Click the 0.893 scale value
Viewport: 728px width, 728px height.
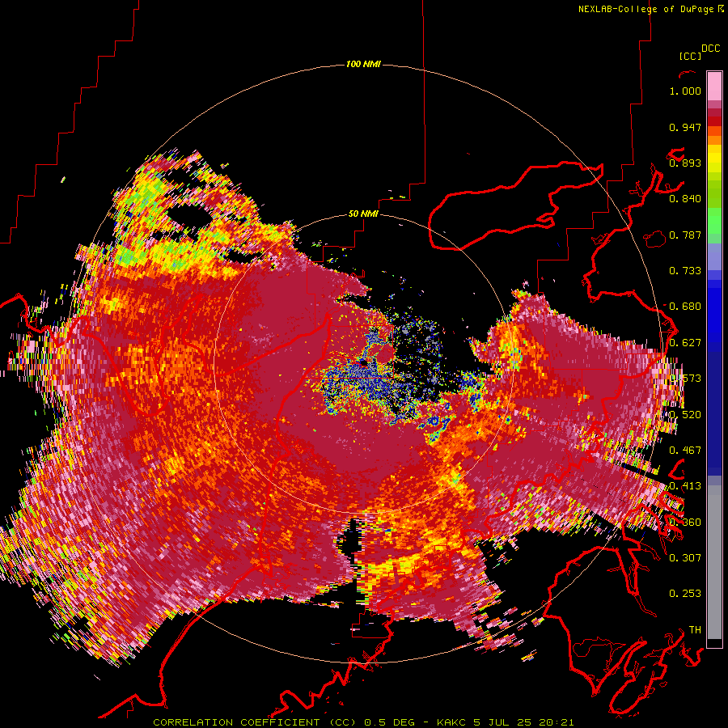click(685, 163)
